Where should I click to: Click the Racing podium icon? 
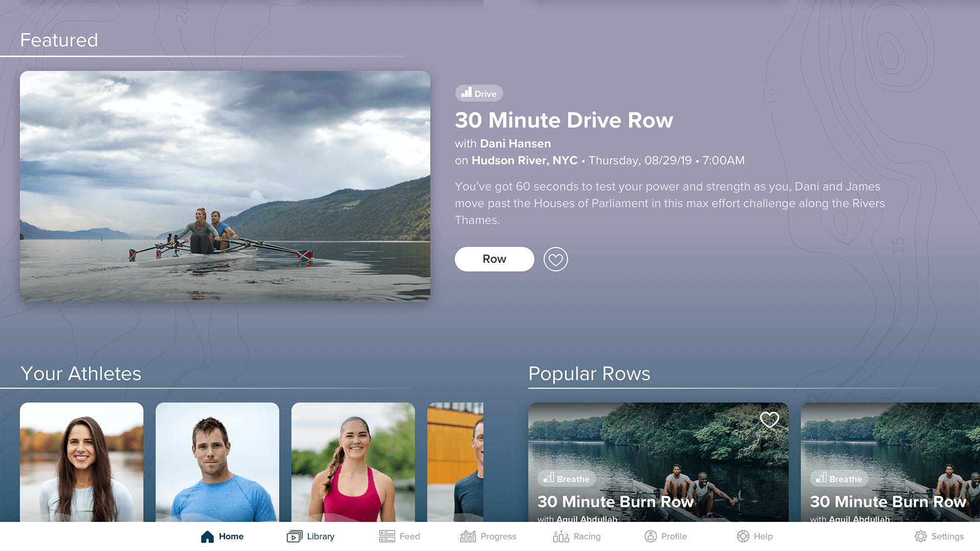pos(561,536)
